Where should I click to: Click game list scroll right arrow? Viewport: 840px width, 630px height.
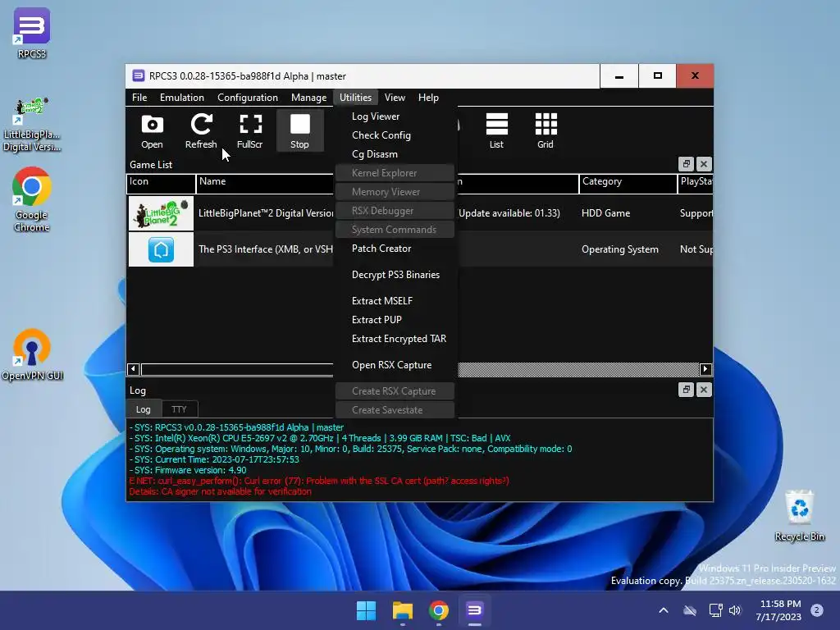pyautogui.click(x=705, y=369)
